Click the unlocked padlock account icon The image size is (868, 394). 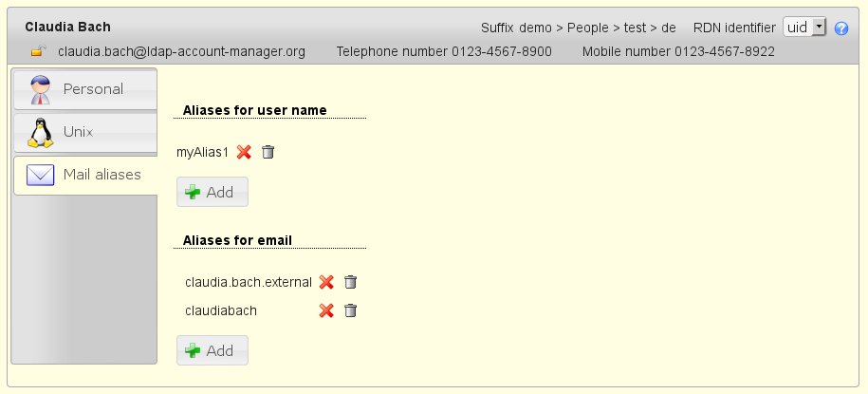pyautogui.click(x=38, y=51)
